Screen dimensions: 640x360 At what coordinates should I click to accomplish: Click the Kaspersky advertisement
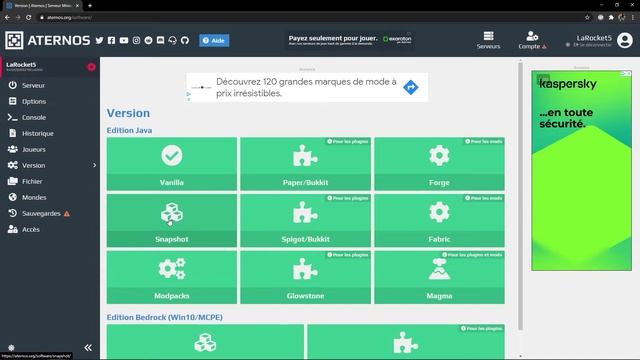point(581,171)
